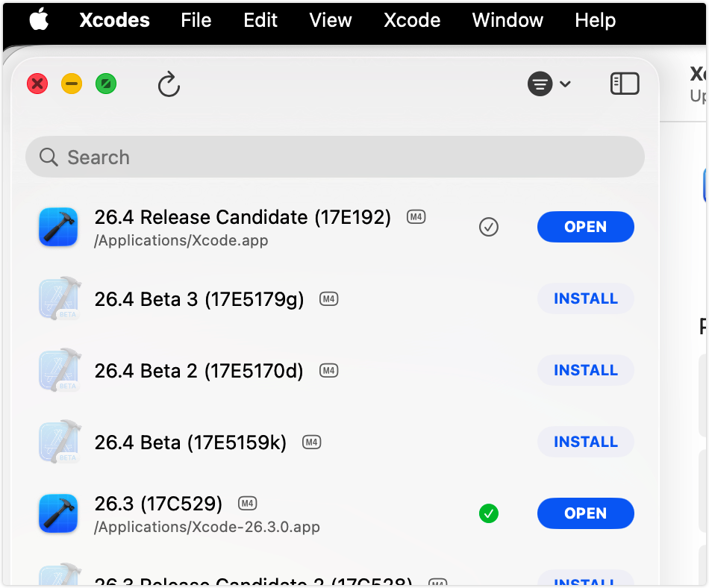Click the 26.3 Xcode hammer icon
Screen dimensions: 709x588
(58, 513)
